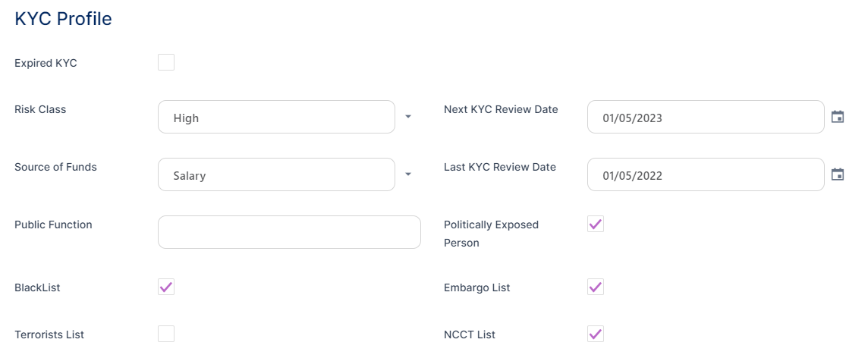Image resolution: width=868 pixels, height=355 pixels.
Task: Untick the NCCT List checkbox
Action: click(596, 334)
